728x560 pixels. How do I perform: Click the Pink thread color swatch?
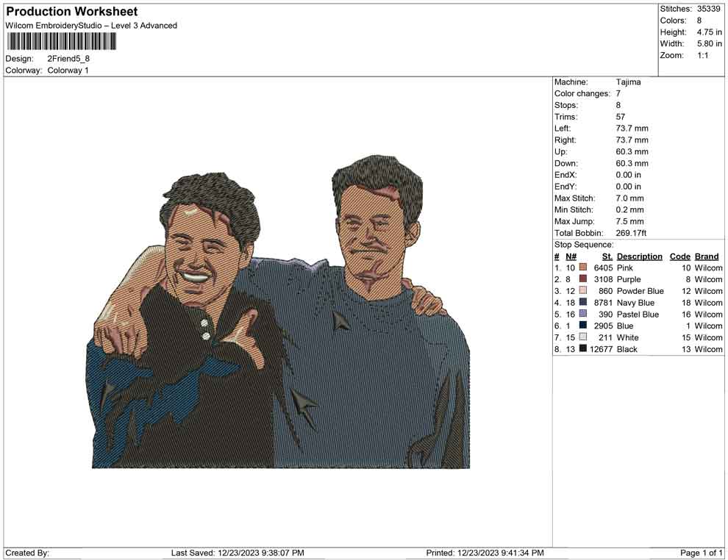pos(583,268)
